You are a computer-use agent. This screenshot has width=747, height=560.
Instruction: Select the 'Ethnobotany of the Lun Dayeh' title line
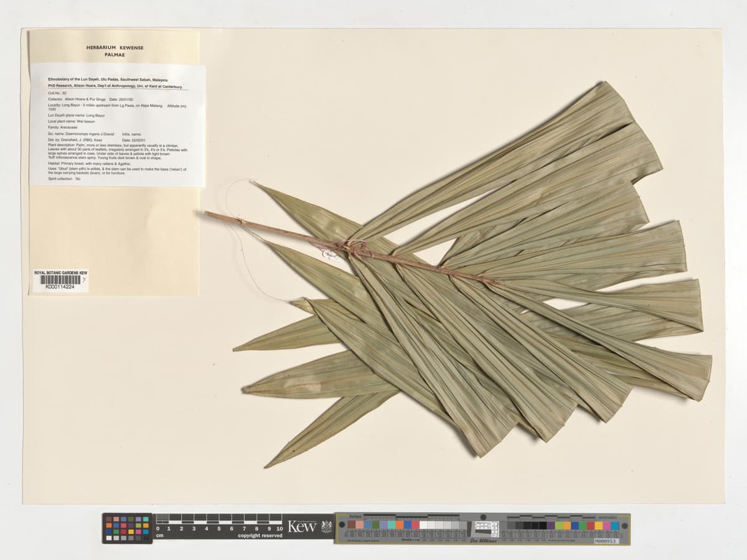point(108,80)
